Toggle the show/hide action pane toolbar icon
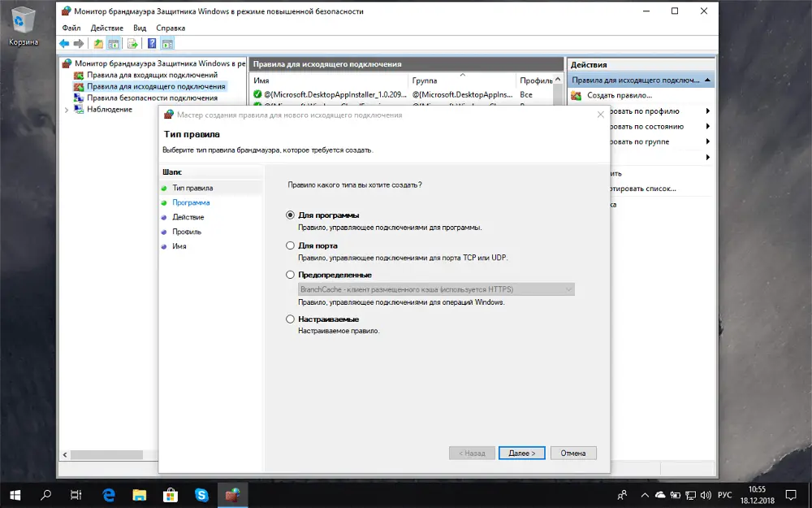The width and height of the screenshot is (812, 508). 167,43
